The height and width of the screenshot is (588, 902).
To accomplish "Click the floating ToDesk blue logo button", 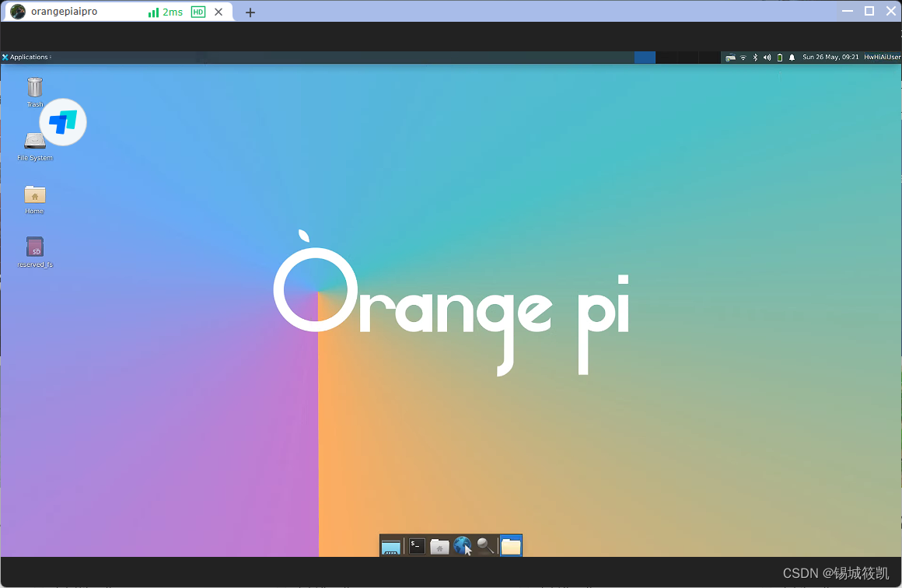I will [x=63, y=122].
